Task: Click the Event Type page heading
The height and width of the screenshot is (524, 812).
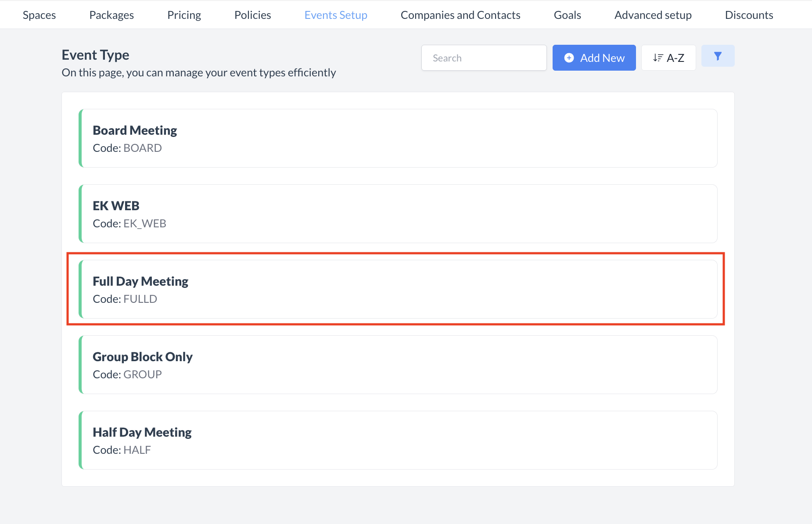Action: pos(95,55)
